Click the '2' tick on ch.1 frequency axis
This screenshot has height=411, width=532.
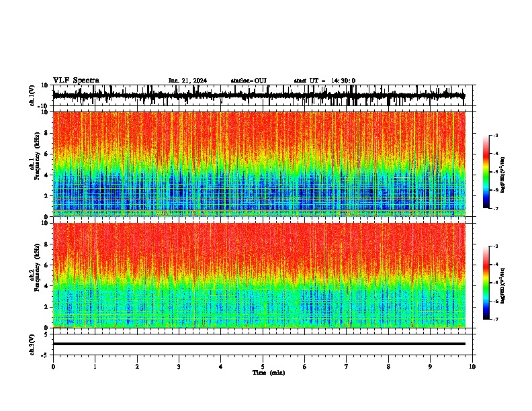pos(46,196)
